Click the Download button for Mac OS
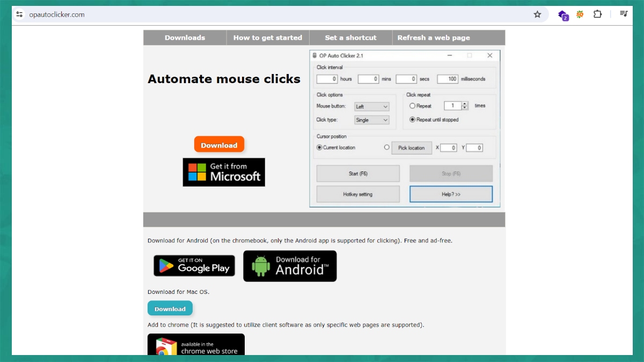 pos(170,309)
